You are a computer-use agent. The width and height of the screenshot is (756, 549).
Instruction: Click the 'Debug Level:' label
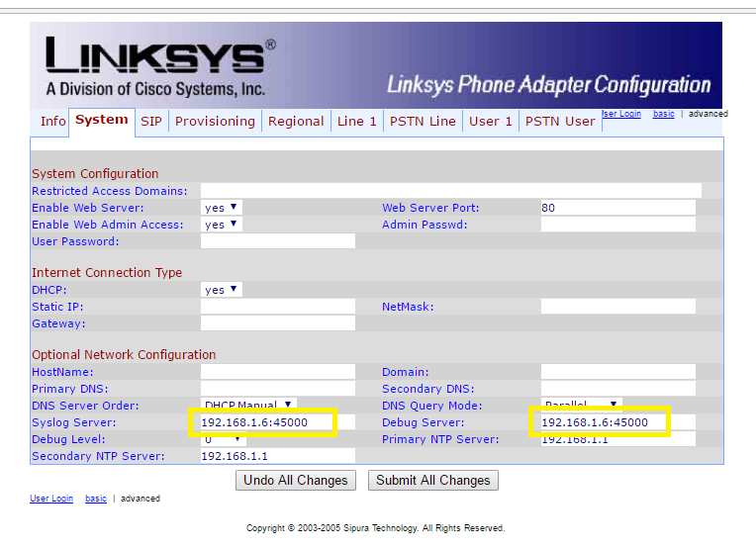pyautogui.click(x=68, y=439)
